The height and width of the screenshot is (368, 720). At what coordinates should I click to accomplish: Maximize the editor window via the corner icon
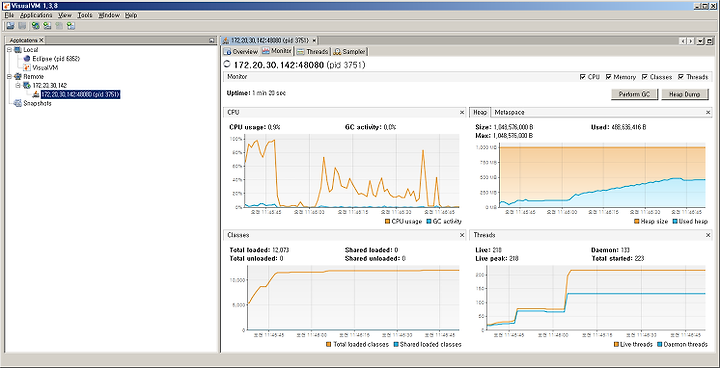click(709, 40)
